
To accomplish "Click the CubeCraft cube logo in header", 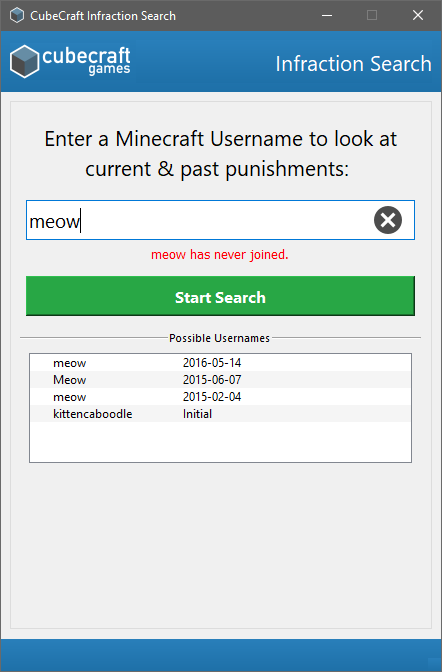I will [24, 61].
